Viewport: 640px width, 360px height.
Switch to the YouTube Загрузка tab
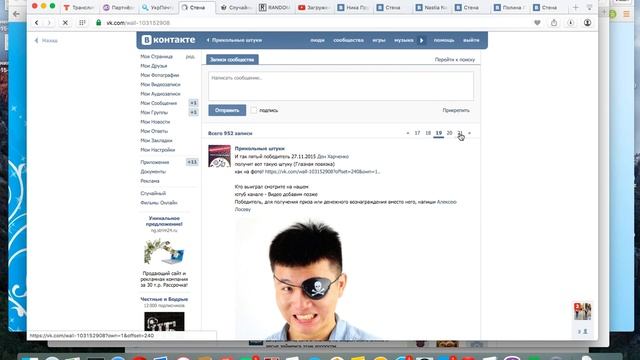coord(313,7)
